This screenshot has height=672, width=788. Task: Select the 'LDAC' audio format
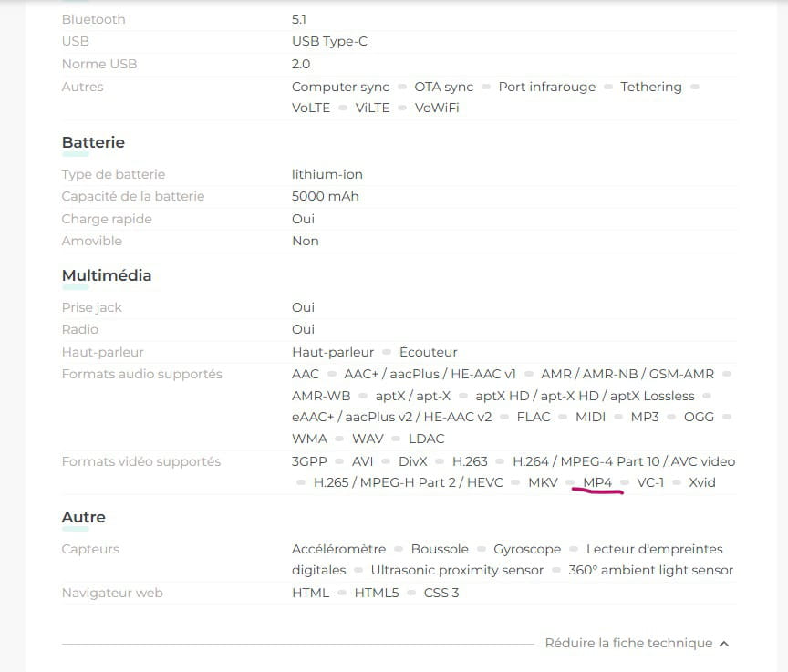click(x=426, y=439)
